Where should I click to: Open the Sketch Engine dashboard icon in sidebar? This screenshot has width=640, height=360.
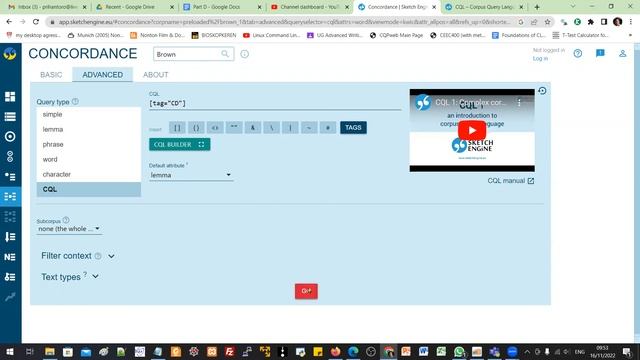click(10, 96)
